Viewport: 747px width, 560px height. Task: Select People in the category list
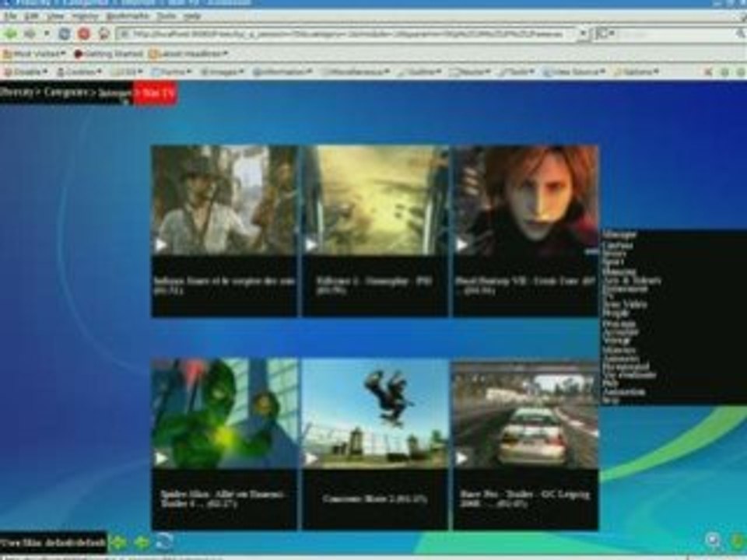pyautogui.click(x=616, y=313)
